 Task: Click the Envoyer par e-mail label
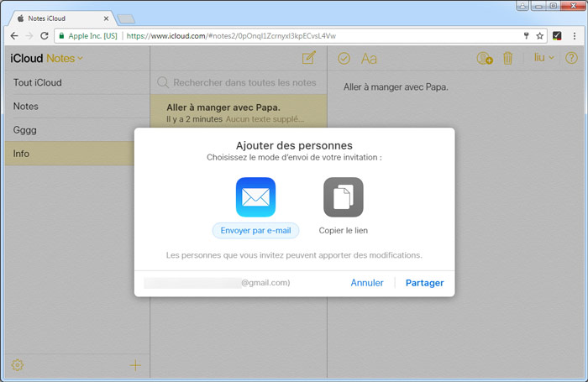point(255,231)
